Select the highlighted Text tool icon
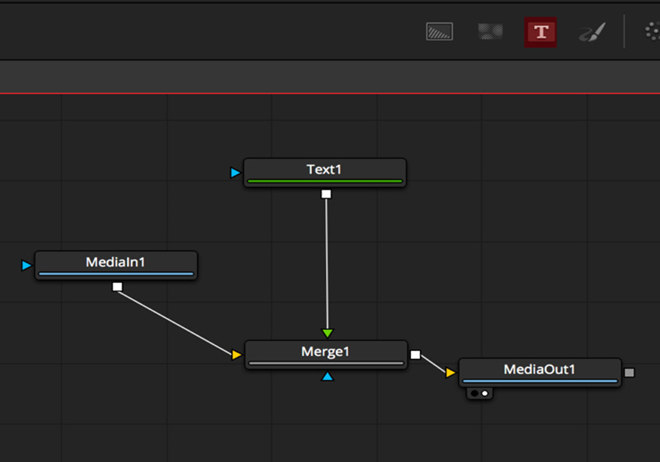Viewport: 660px width, 462px height. (541, 32)
